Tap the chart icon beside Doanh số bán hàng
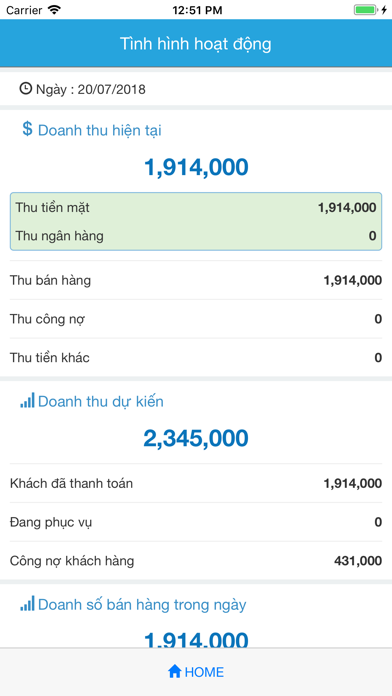The width and height of the screenshot is (392, 696). (27, 604)
